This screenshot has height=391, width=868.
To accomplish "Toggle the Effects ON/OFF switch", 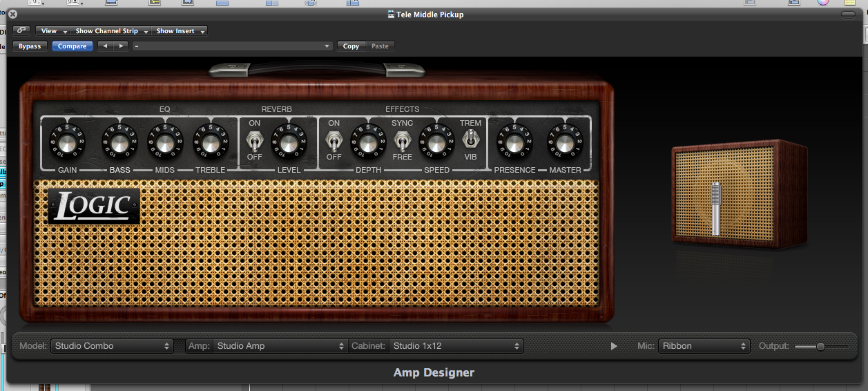I will (x=334, y=141).
